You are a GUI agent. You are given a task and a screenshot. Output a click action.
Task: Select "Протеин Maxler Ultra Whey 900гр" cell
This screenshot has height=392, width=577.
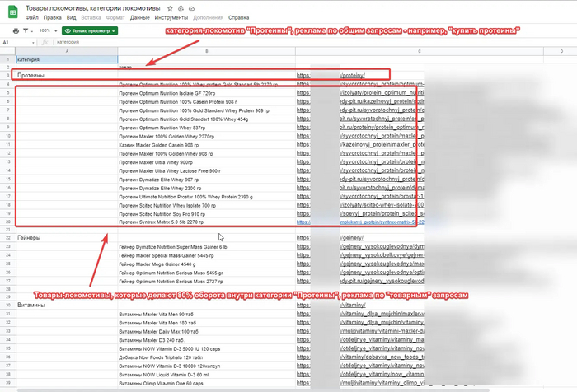click(x=206, y=162)
